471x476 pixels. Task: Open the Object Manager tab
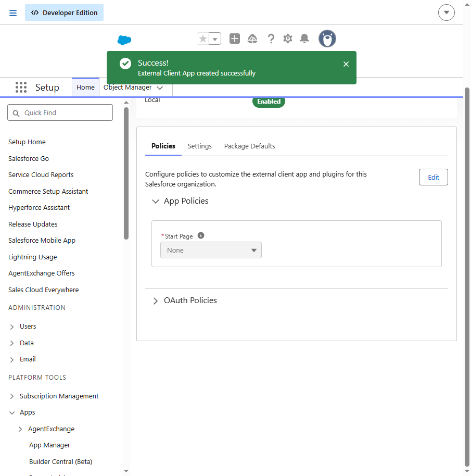pos(128,87)
